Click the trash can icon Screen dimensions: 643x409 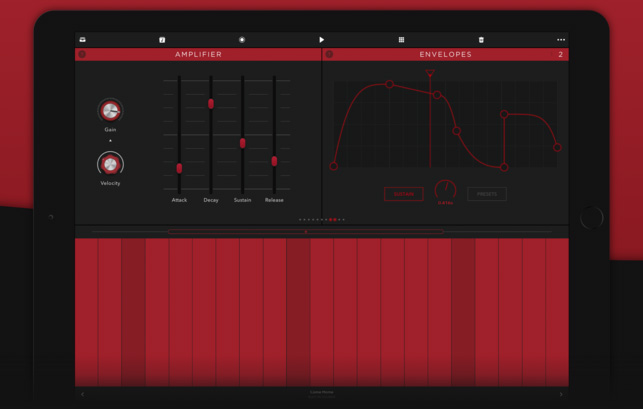pos(481,40)
